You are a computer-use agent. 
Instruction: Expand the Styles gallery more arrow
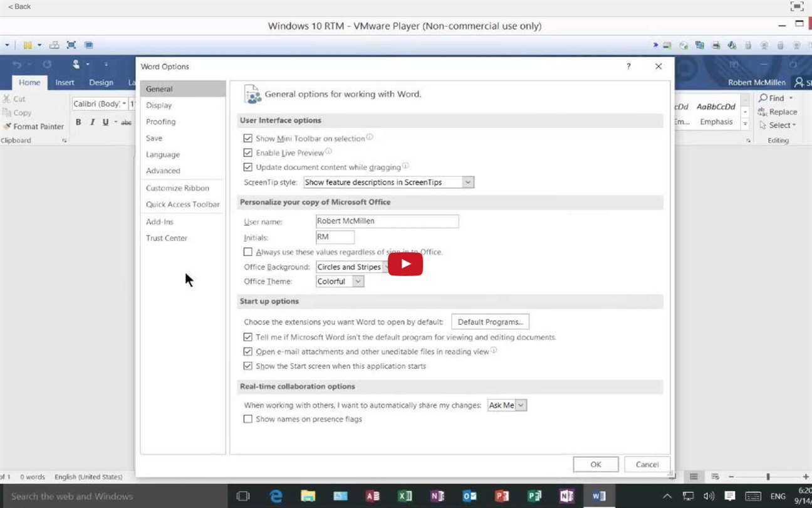[745, 124]
